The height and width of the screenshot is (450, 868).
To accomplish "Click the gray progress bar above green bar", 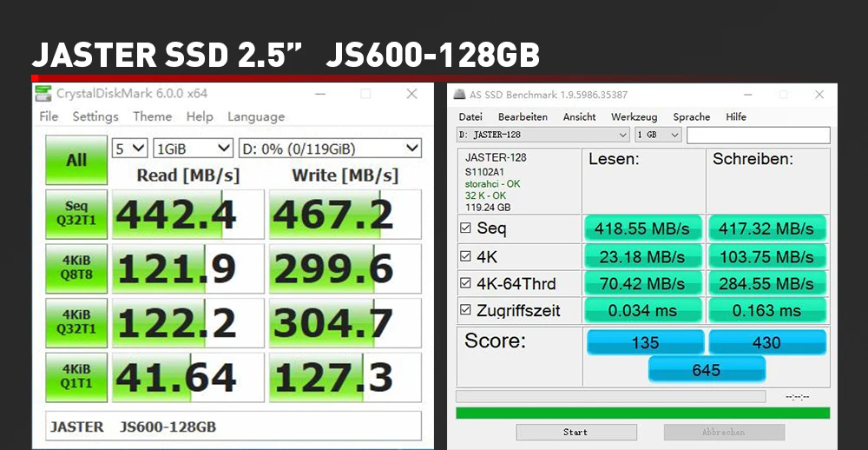I will [x=610, y=396].
